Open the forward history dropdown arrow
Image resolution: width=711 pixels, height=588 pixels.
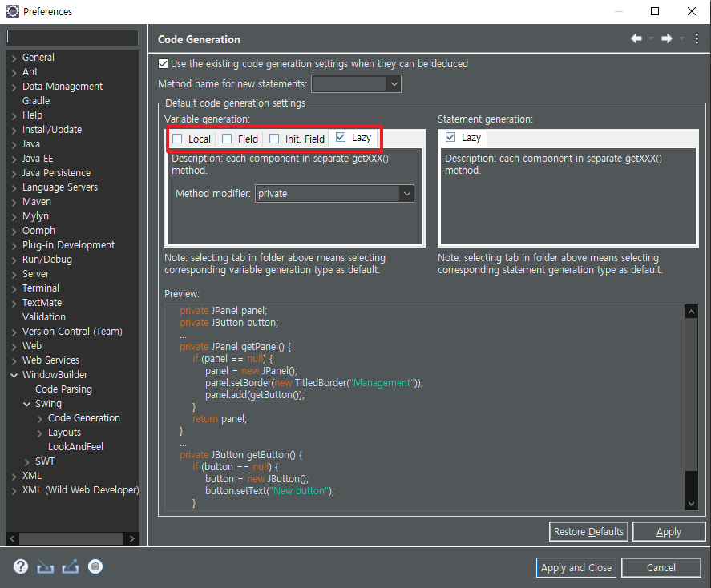point(681,38)
